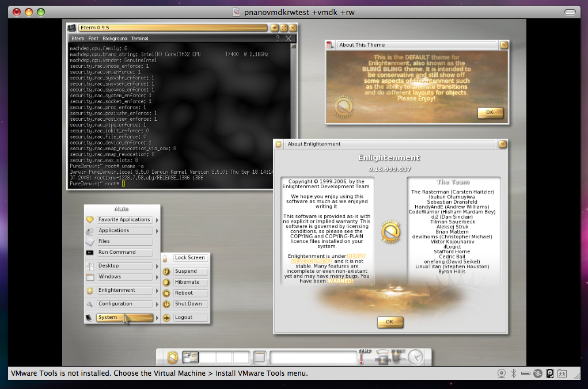Image resolution: width=588 pixels, height=389 pixels.
Task: Click the Lock Screen padlock icon
Action: pos(165,258)
